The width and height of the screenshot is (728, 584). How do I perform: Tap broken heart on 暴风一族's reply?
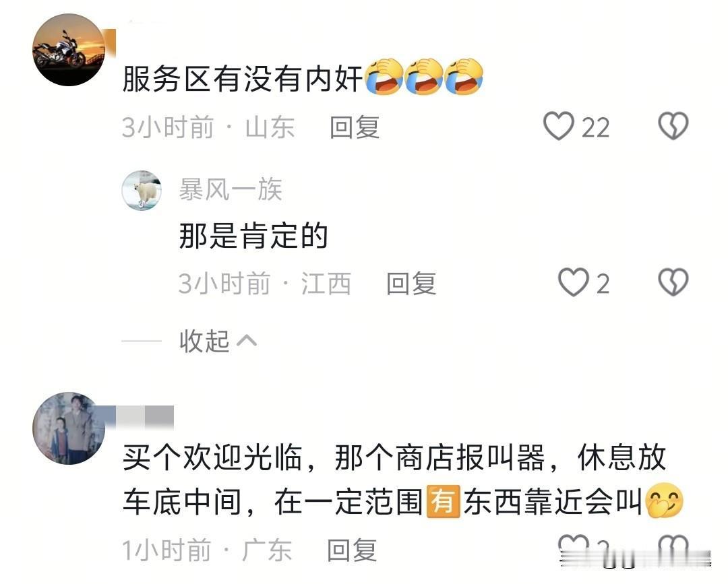[673, 282]
